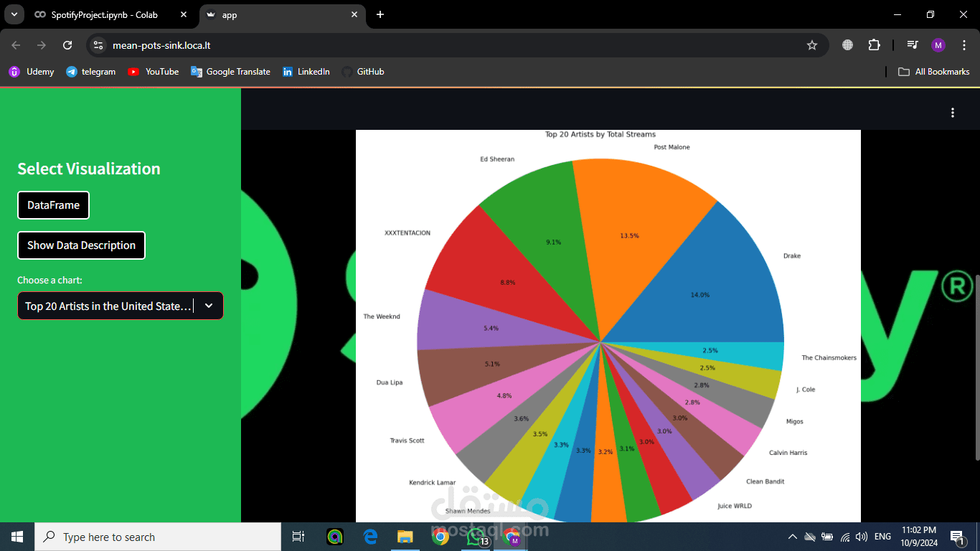Screen dimensions: 980x551
Task: View site information icon in address bar
Action: [x=99, y=45]
